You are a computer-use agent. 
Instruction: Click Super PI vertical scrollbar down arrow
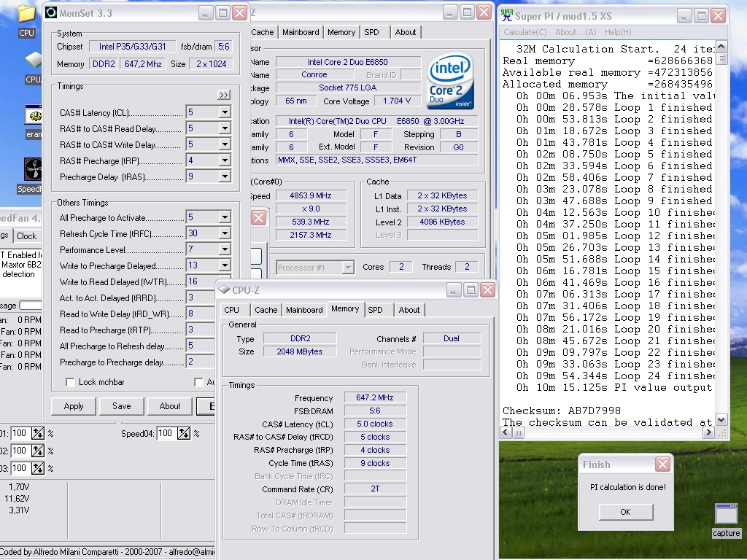point(721,420)
